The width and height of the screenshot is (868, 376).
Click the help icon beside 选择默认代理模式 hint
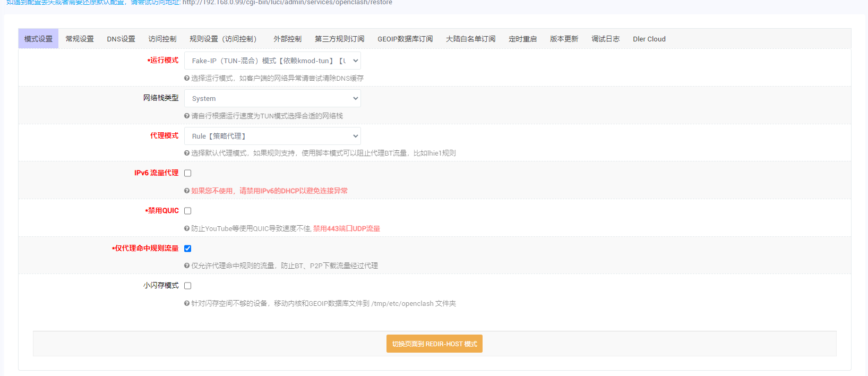(187, 153)
